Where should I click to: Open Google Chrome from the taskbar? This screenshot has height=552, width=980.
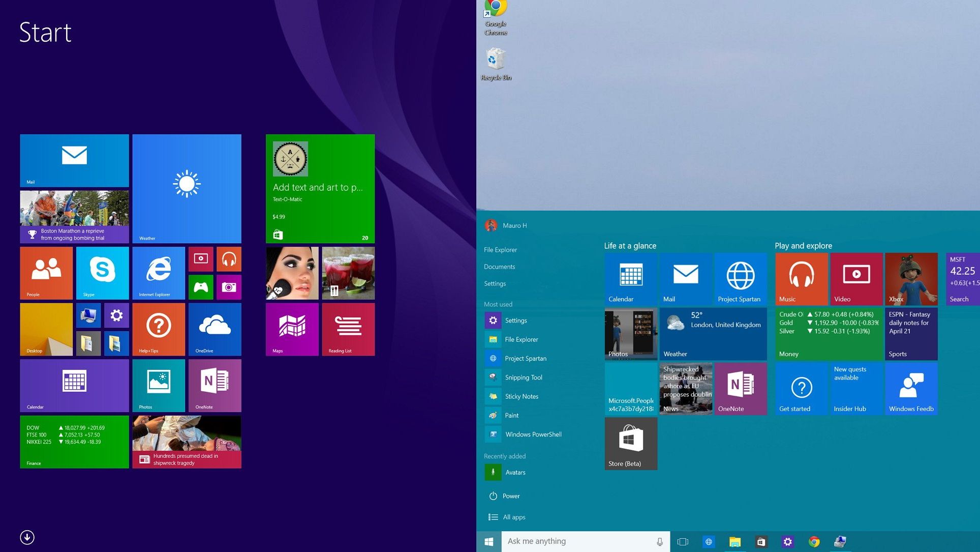[814, 542]
